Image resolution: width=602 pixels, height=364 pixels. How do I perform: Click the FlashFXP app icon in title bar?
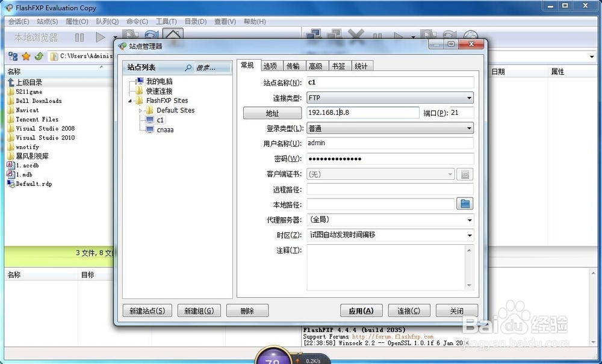(x=8, y=8)
